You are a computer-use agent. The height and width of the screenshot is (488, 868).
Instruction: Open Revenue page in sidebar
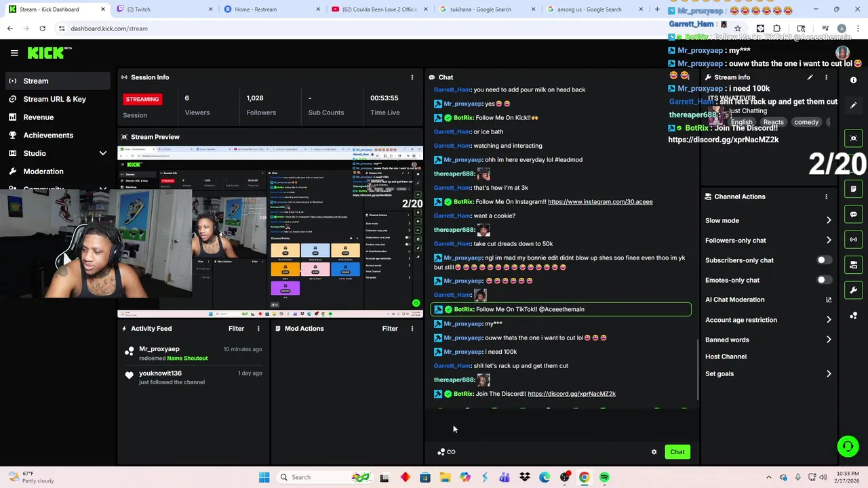pyautogui.click(x=58, y=117)
